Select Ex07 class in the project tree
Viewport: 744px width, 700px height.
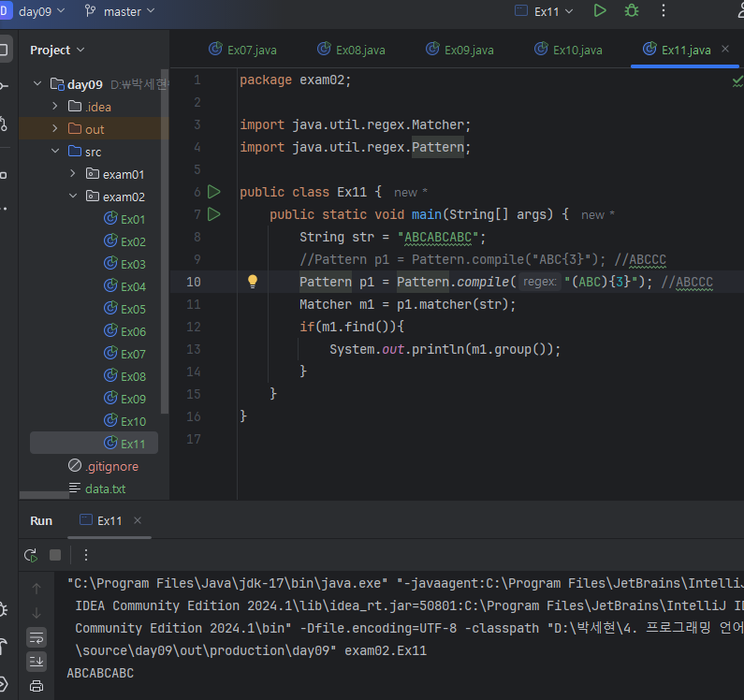pos(124,354)
